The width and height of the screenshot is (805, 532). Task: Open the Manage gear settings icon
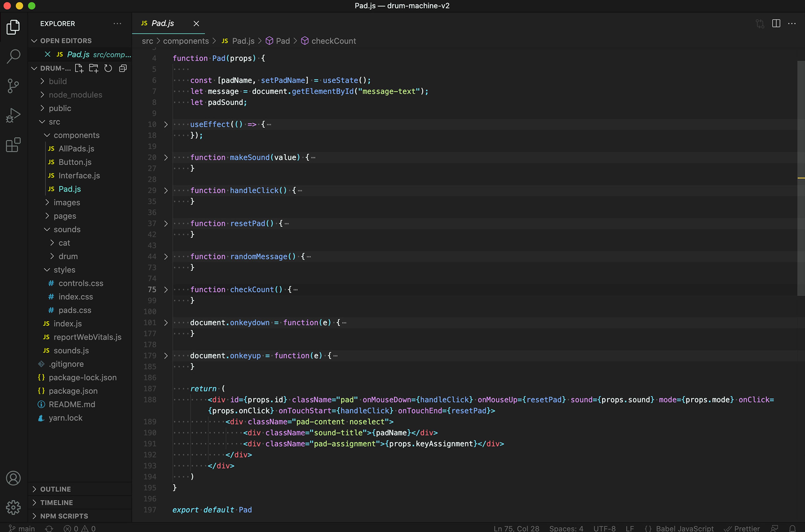(13, 507)
